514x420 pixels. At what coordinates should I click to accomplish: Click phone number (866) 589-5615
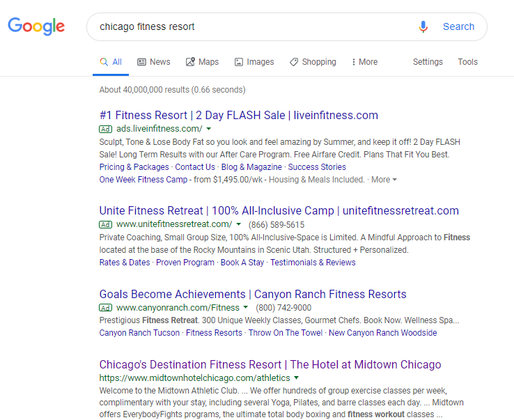(277, 224)
